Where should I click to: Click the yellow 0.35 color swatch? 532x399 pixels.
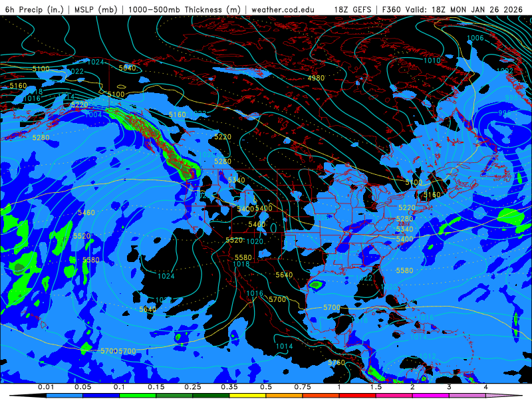click(x=247, y=396)
